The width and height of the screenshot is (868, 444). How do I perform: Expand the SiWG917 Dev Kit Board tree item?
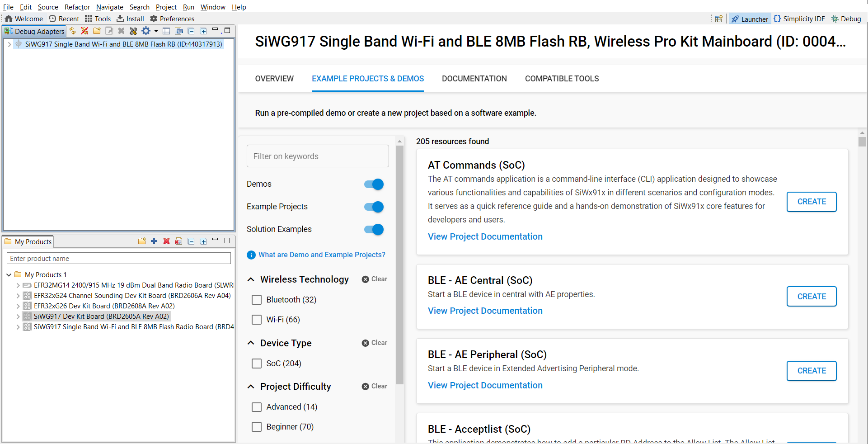pos(18,316)
